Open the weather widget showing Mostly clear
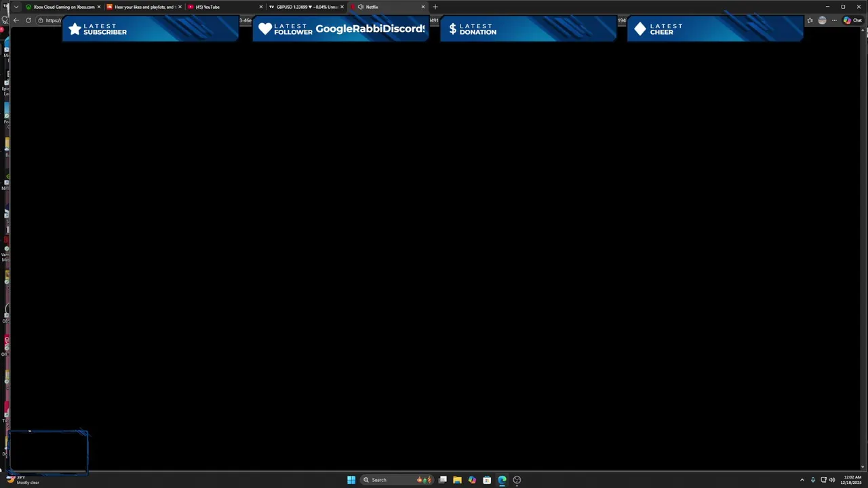 tap(22, 480)
